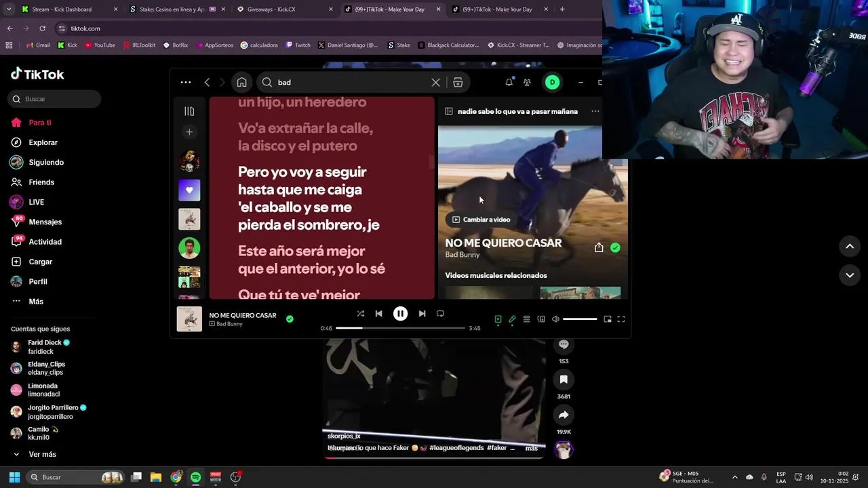Image resolution: width=868 pixels, height=488 pixels.
Task: Toggle repeat in Spotify player
Action: point(440,314)
